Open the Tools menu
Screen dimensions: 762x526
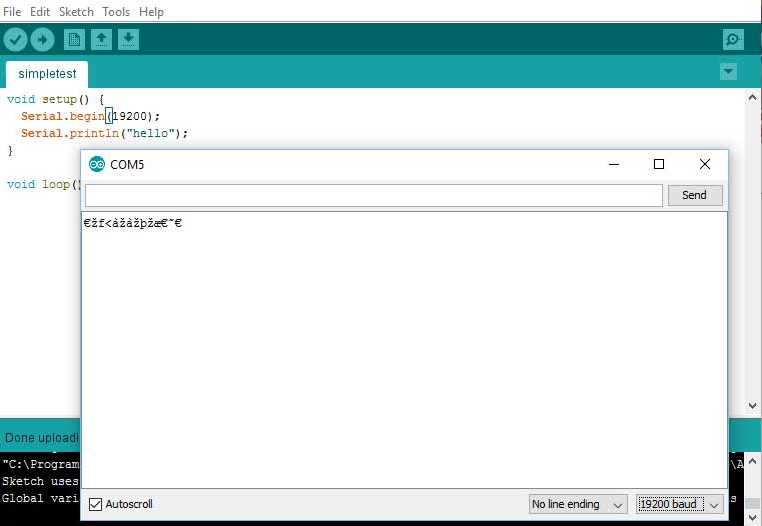[116, 12]
